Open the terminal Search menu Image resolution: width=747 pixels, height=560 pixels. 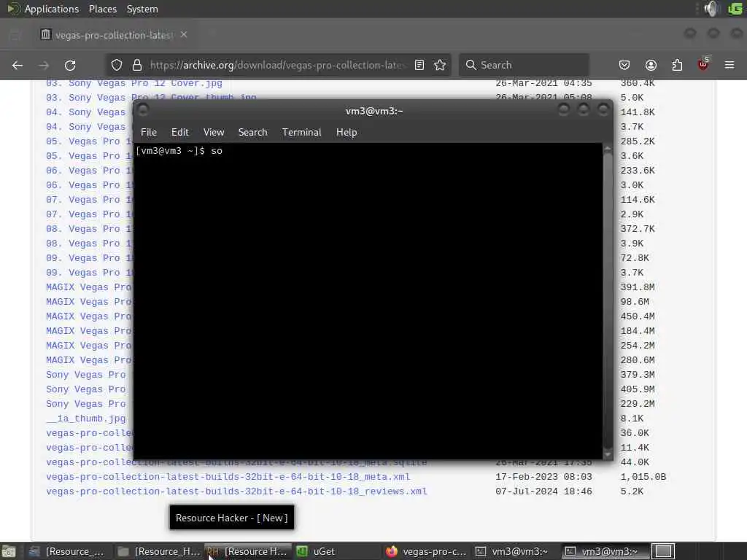tap(252, 133)
